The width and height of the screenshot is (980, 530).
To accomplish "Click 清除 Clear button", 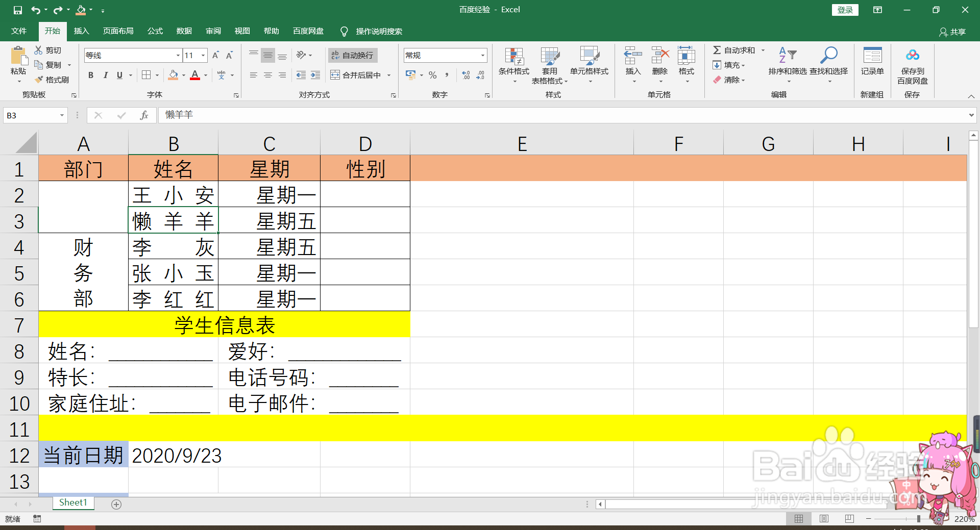I will (x=729, y=80).
